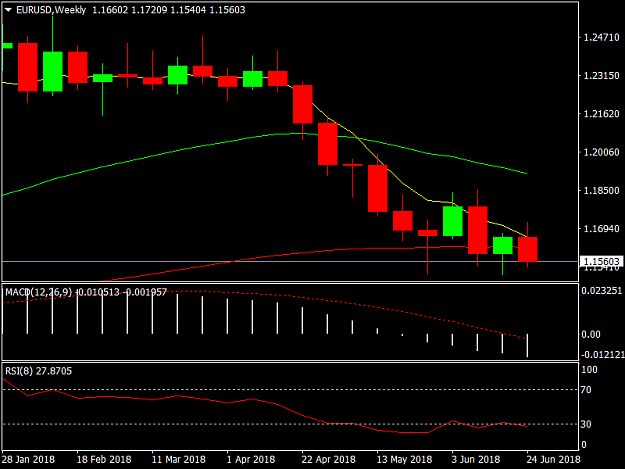
Task: Click the 1 Apr 2018 date label
Action: pos(251,459)
